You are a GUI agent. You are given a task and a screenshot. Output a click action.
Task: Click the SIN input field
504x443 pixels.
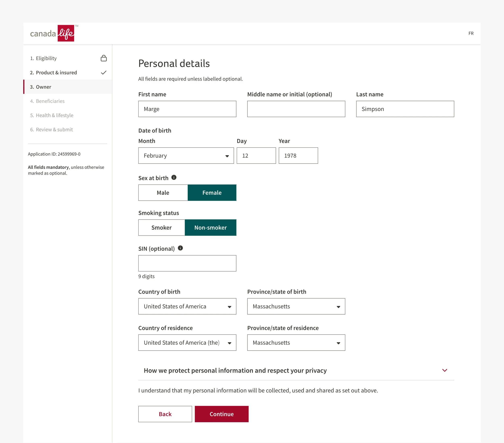[187, 263]
